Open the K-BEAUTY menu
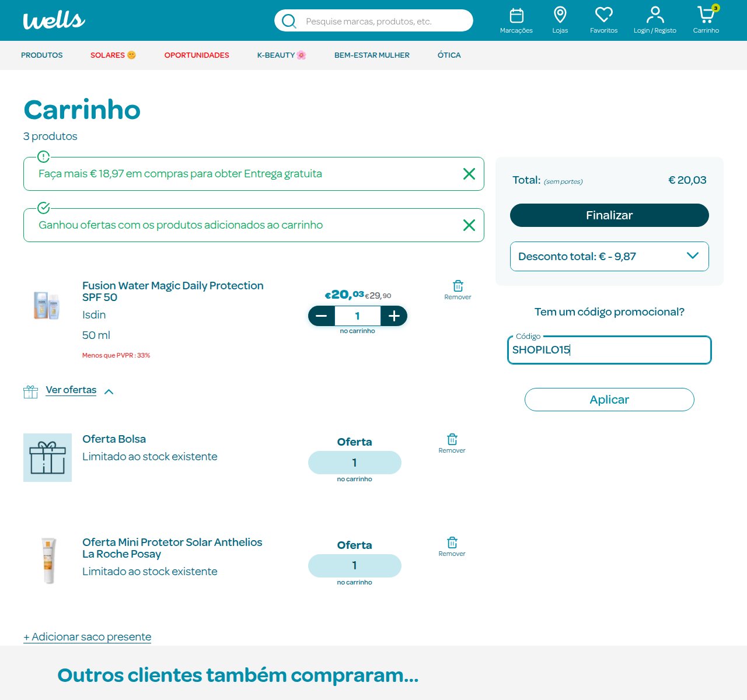 click(281, 55)
